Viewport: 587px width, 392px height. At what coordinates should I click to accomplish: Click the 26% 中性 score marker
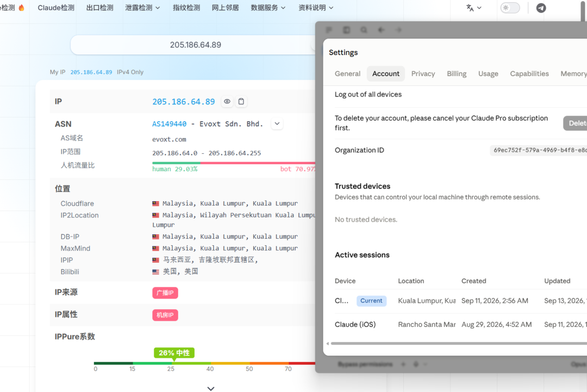point(174,353)
